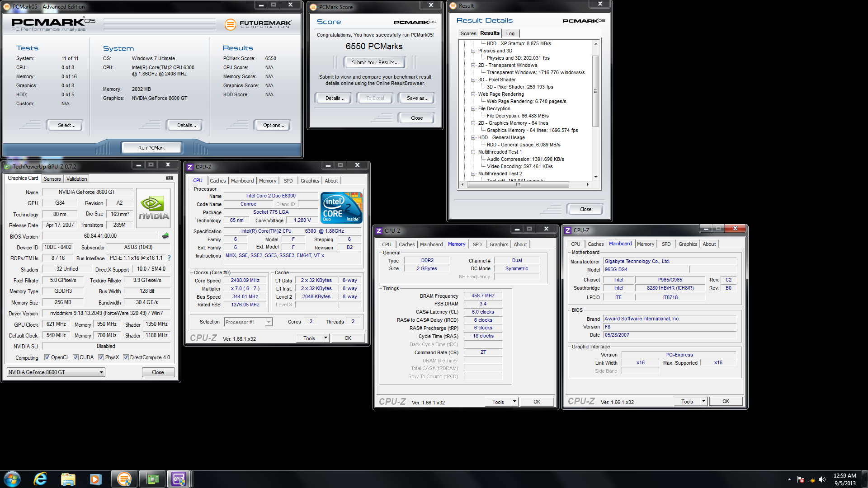Viewport: 868px width, 488px height.
Task: Click the CPU-Z CPU window title icon
Action: pyautogui.click(x=190, y=167)
